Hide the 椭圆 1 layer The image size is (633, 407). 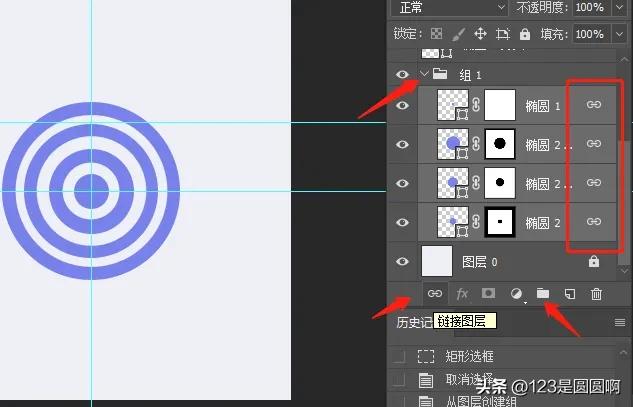[x=402, y=105]
